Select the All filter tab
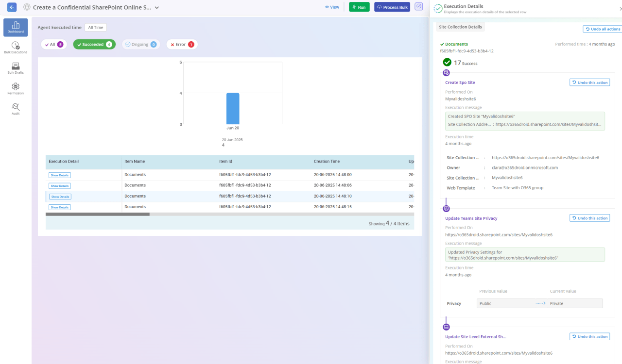The width and height of the screenshot is (622, 364). pos(53,44)
